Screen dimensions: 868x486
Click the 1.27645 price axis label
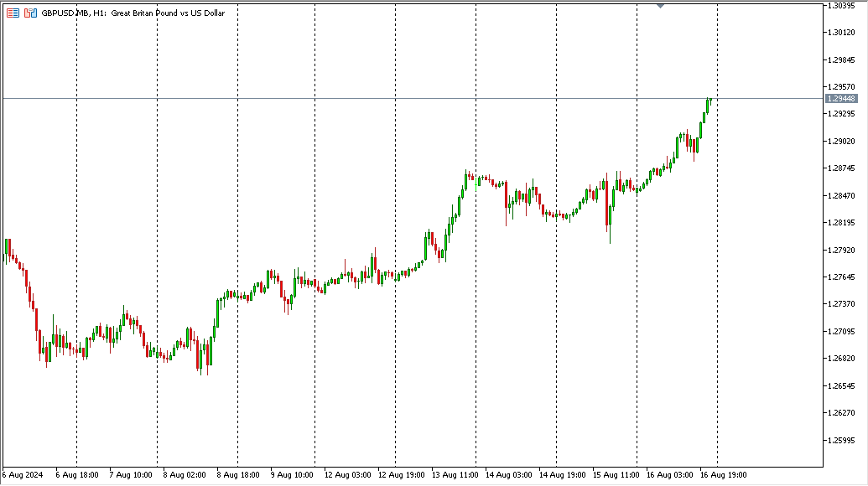(841, 277)
